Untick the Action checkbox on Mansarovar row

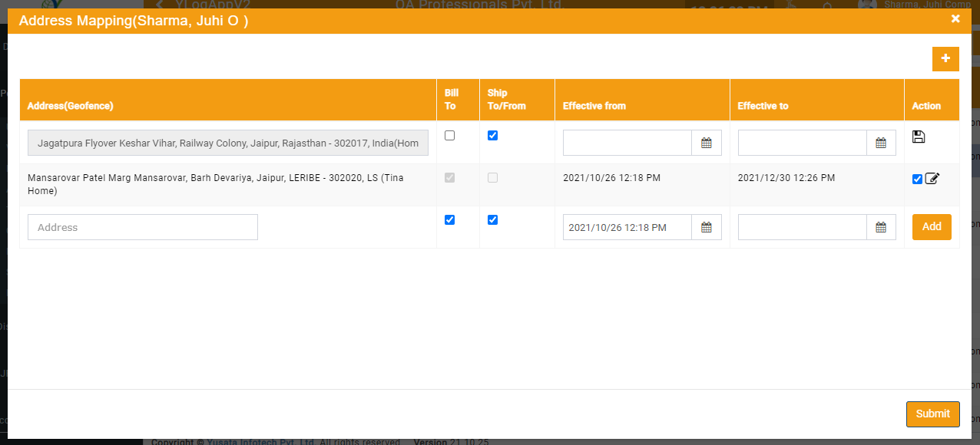[x=917, y=180]
